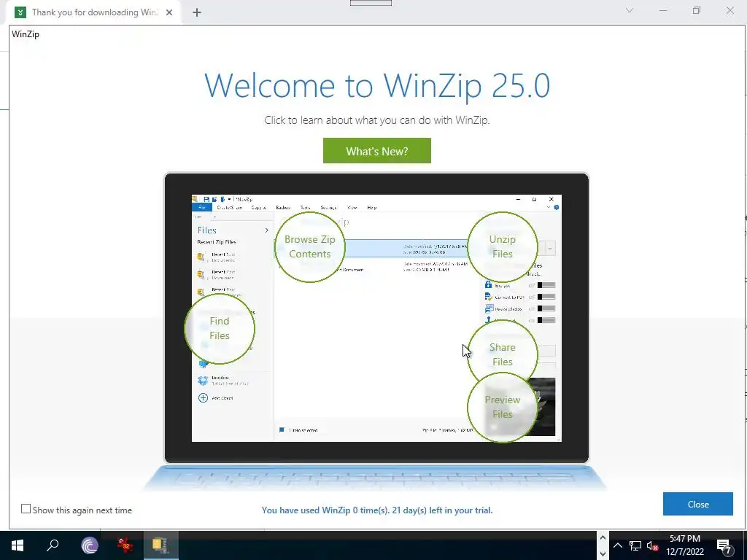The image size is (747, 560).
Task: Click taskbar scroll up arrow
Action: (603, 537)
